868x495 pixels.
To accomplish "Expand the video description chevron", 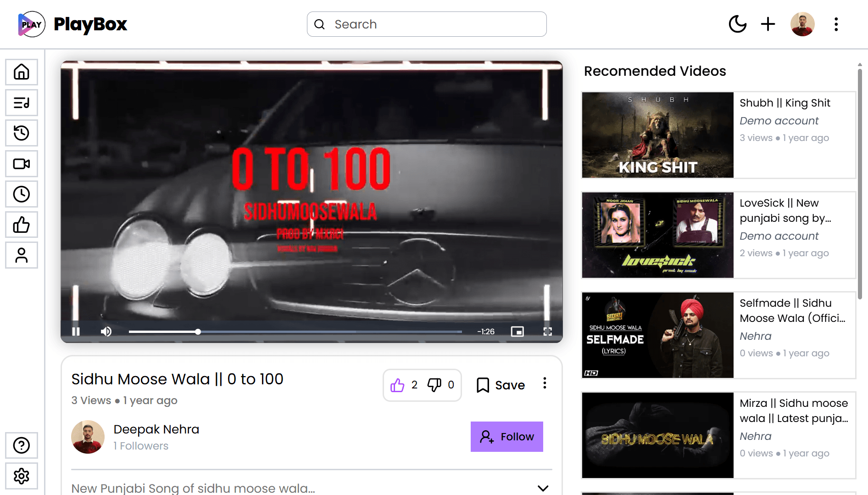I will coord(543,488).
